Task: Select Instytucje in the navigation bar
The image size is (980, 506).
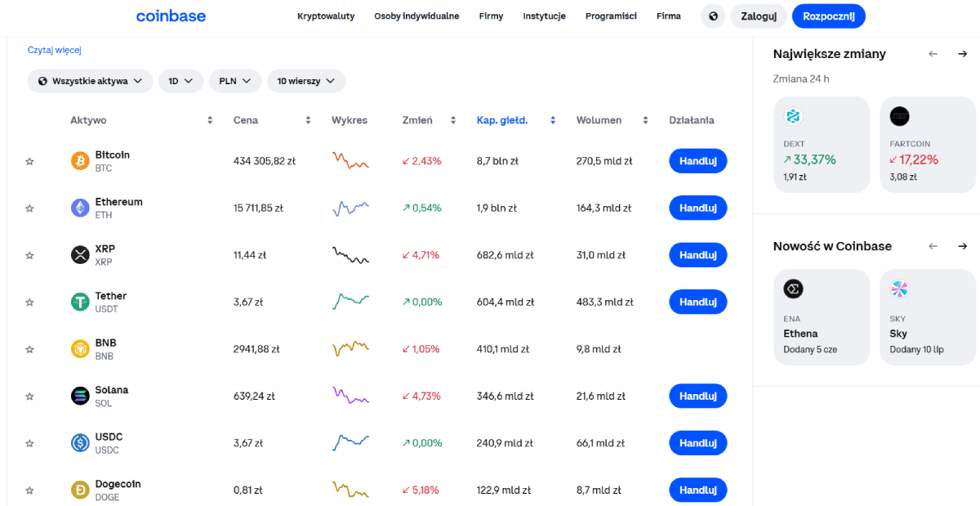Action: [544, 16]
